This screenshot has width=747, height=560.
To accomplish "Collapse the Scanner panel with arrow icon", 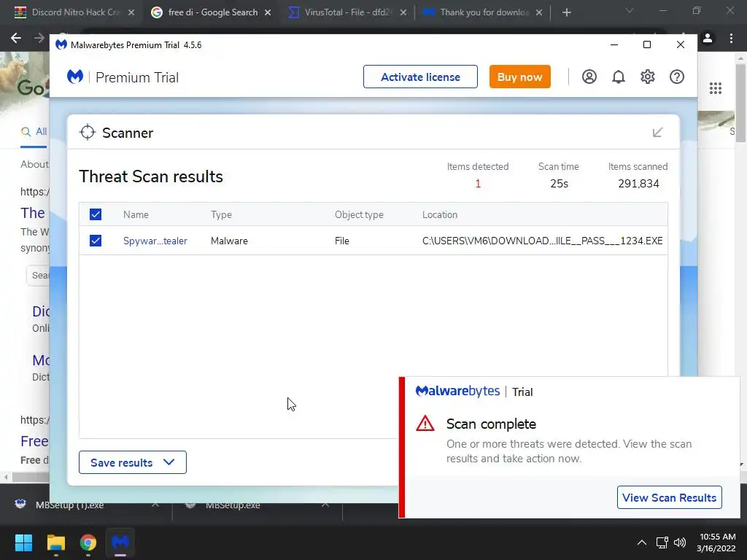I will [657, 133].
